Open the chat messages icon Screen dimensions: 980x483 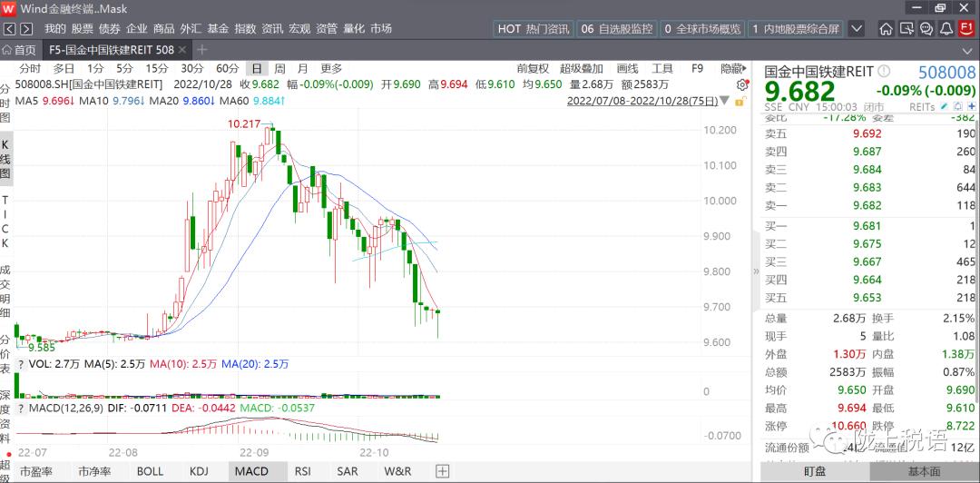[x=926, y=29]
